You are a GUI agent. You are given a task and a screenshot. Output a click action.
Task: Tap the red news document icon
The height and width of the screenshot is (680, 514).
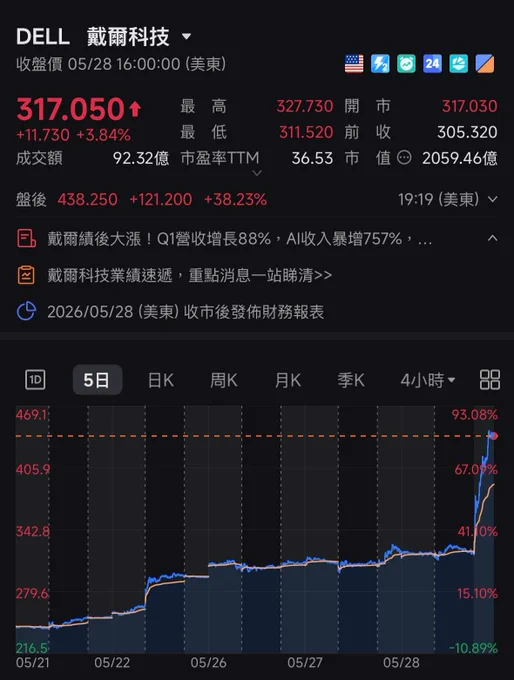pyautogui.click(x=26, y=239)
